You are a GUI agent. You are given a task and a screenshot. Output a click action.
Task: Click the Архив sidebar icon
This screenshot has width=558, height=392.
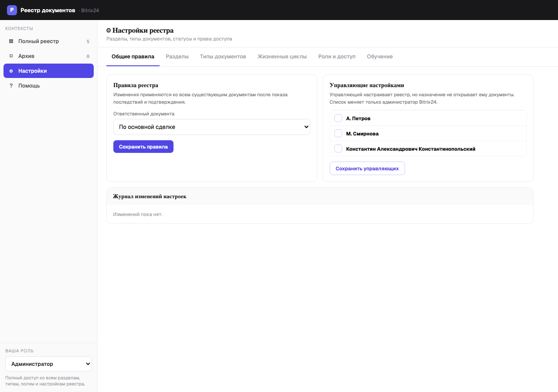click(x=11, y=56)
